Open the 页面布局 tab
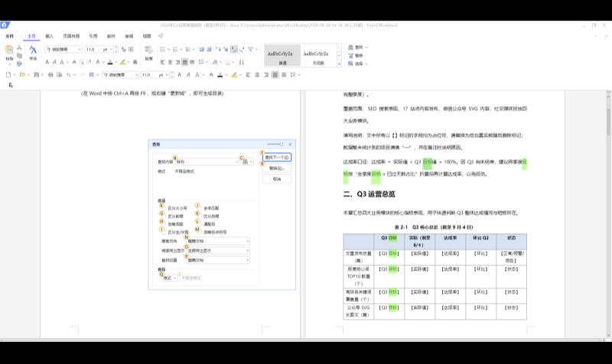This screenshot has width=612, height=364. pos(71,36)
